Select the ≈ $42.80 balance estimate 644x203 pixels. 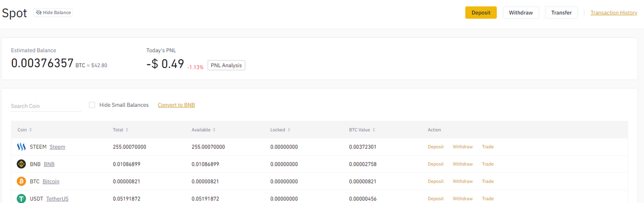97,65
